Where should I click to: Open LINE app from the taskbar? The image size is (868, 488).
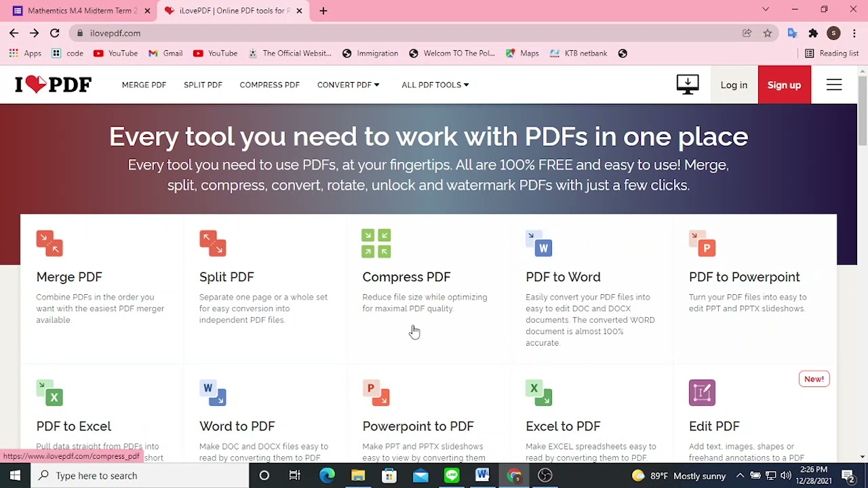point(452,475)
